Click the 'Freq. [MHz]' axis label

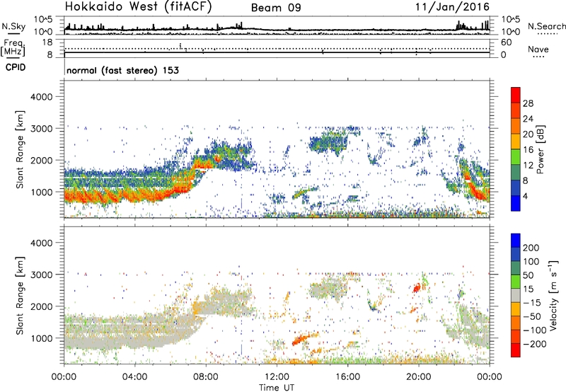tap(13, 48)
